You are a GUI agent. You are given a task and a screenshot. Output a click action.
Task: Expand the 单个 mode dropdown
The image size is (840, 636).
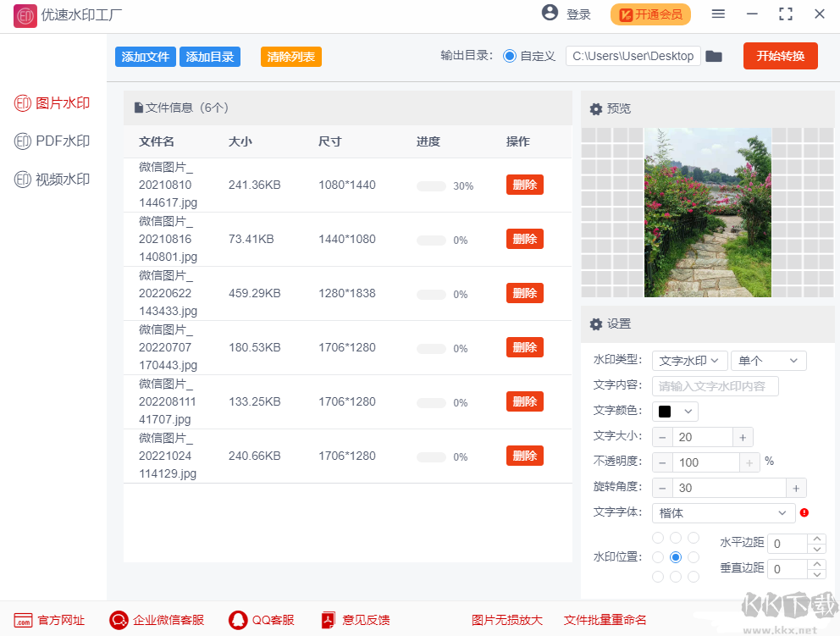[x=768, y=360]
